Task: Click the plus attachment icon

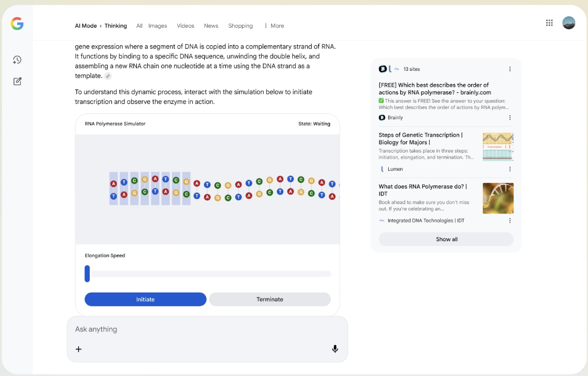Action: [x=79, y=349]
